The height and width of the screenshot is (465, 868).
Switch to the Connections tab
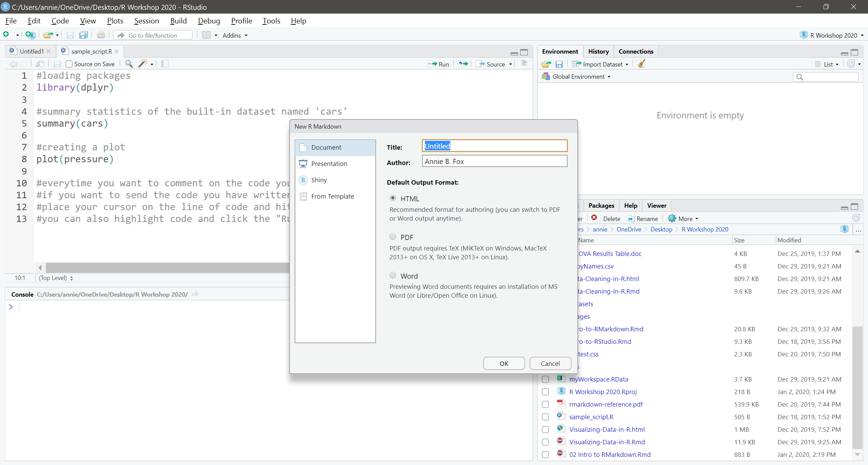point(636,51)
